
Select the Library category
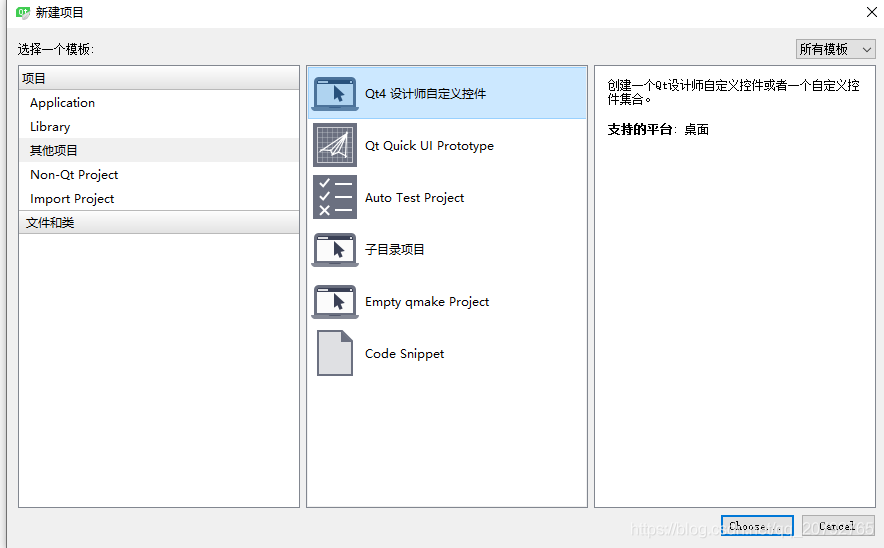159,126
